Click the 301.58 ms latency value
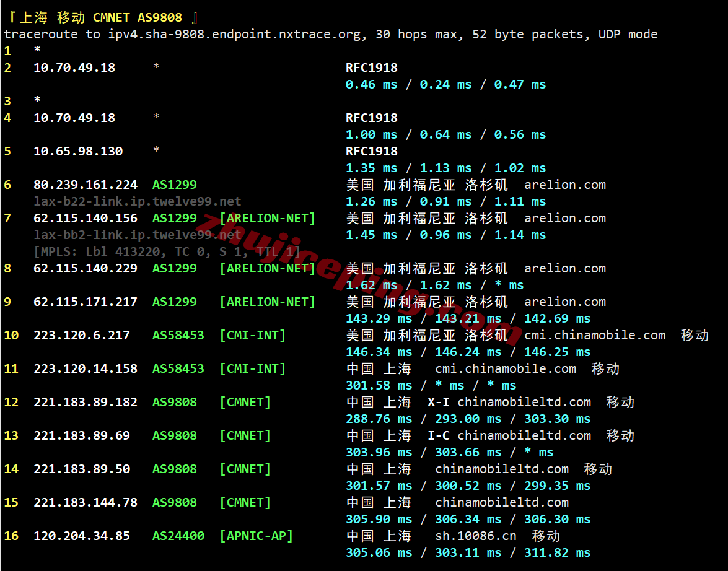This screenshot has width=728, height=571. [x=379, y=385]
